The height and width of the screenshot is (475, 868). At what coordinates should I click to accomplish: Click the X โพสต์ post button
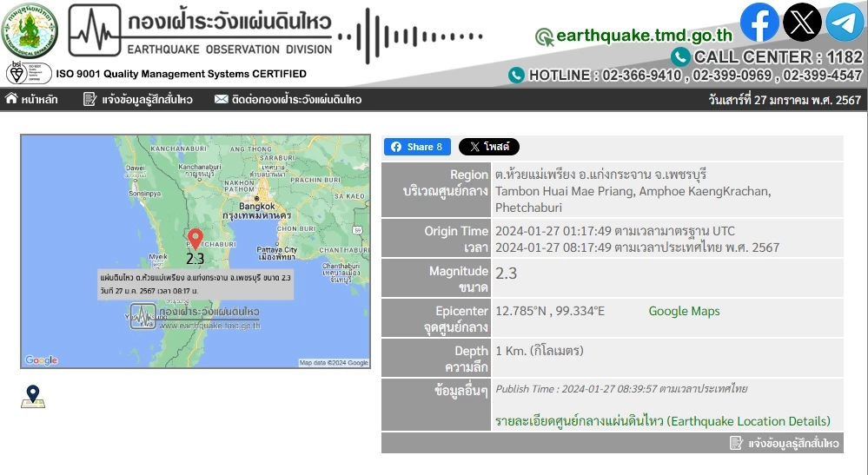(489, 147)
